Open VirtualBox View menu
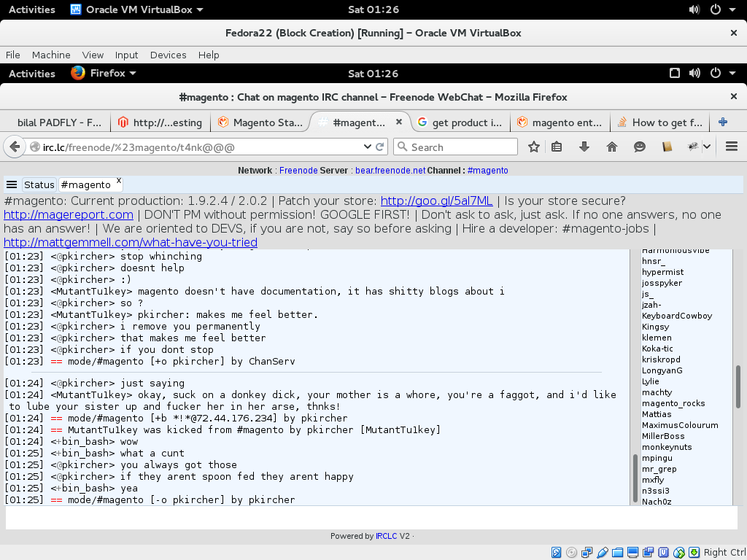Viewport: 747px width, 560px height. [93, 55]
